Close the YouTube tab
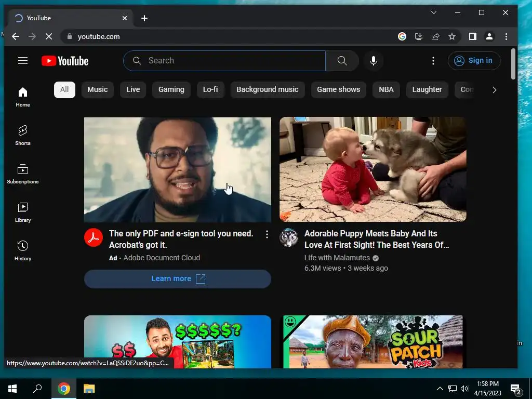 tap(125, 18)
